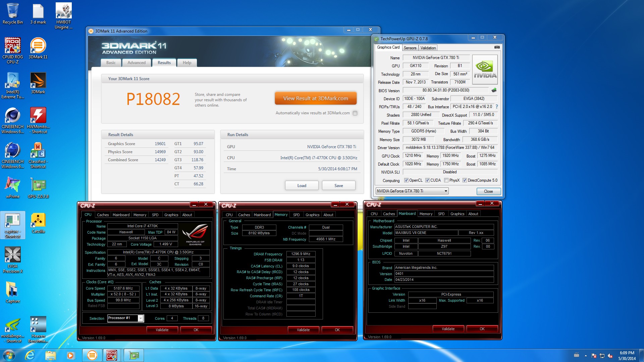Click the motherboard model MAXIMUS VII GENE
644x362 pixels.
coord(426,233)
